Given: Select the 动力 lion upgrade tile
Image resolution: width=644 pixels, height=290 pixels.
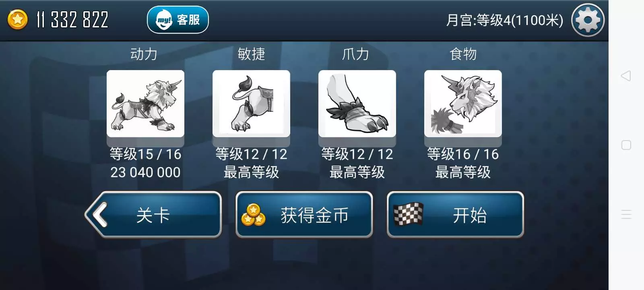Looking at the screenshot, I should point(145,104).
